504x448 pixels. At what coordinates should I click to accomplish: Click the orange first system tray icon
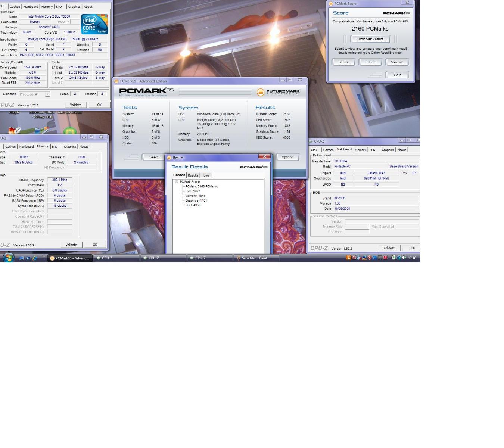[x=348, y=258]
